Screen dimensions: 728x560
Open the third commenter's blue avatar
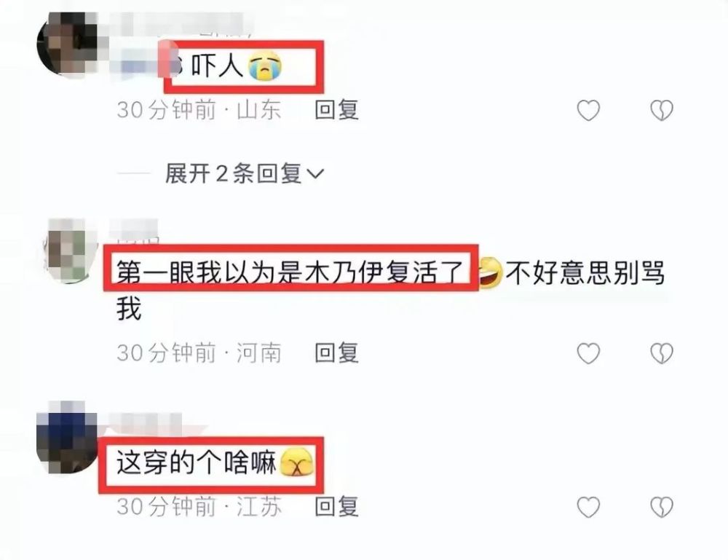point(67,438)
